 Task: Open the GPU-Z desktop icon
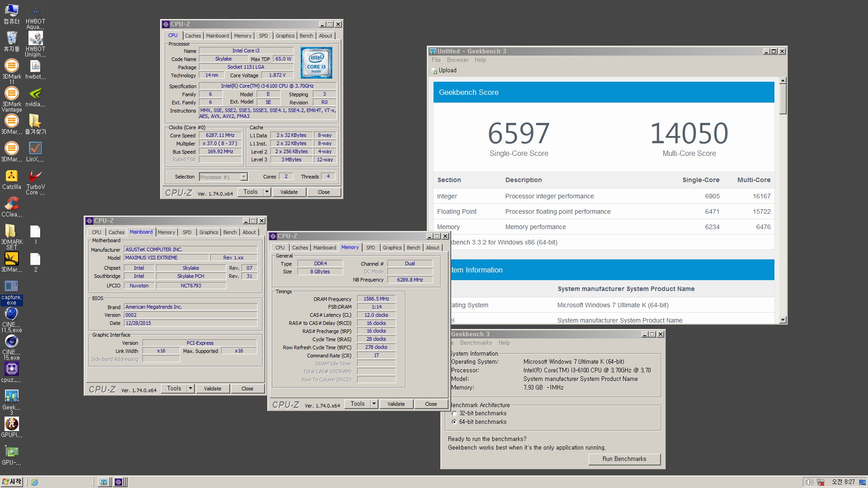(11, 455)
